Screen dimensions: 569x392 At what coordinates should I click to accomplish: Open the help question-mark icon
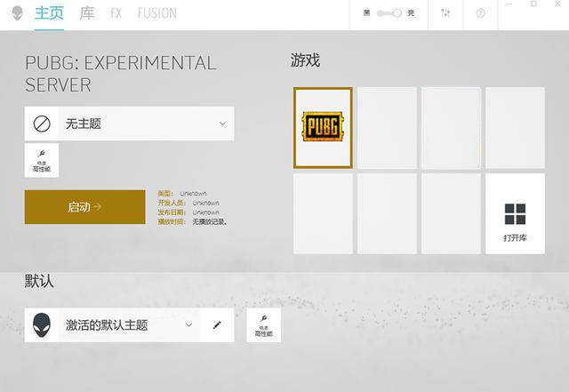tap(480, 13)
